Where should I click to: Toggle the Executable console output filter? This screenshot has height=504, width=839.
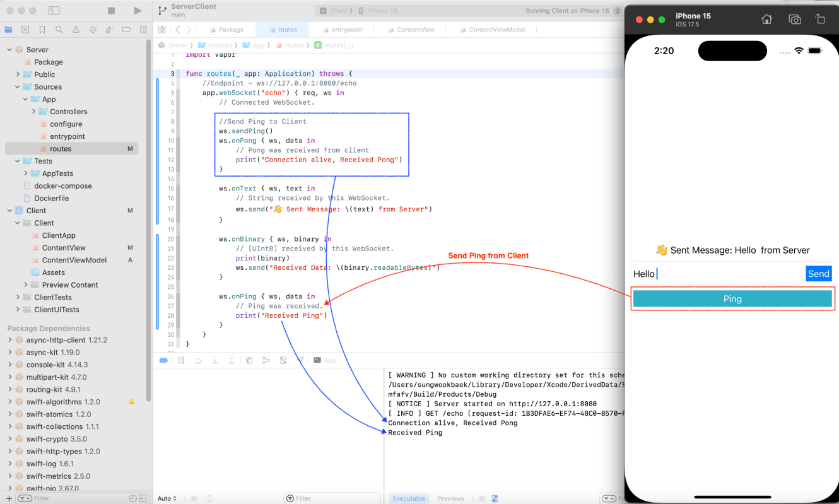pos(409,498)
